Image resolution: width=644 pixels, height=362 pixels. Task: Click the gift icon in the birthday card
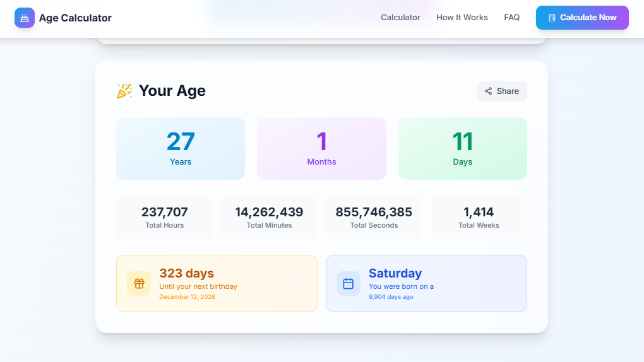point(140,284)
